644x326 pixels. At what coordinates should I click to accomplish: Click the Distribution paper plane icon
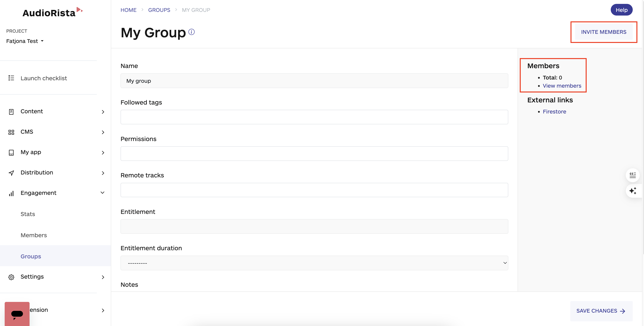11,173
